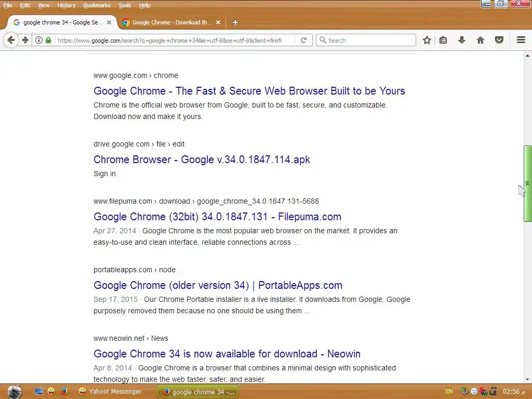Switch to Yahoo! Messenger taskbar button
532x399 pixels.
[110, 392]
